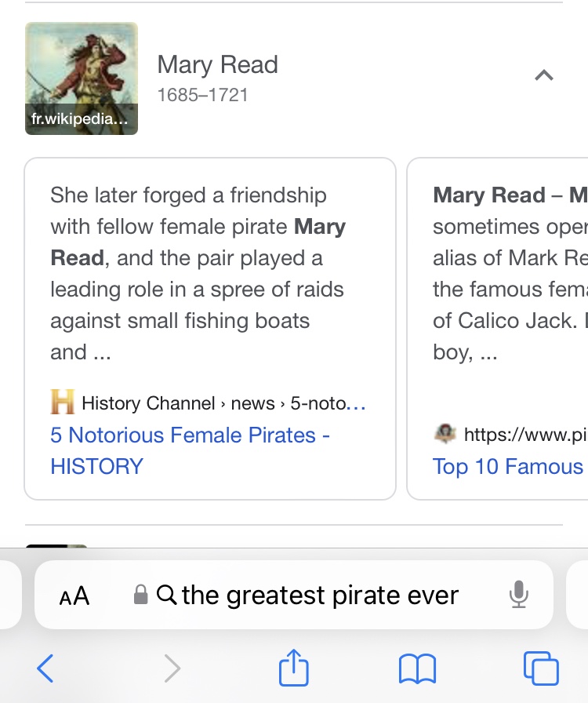Open '5 Notorious Female Pirates - HISTORY' link

[x=190, y=450]
